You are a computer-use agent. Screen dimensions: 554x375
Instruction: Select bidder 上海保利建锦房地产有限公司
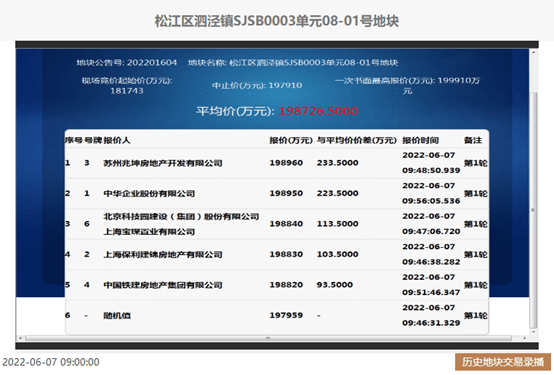pyautogui.click(x=163, y=254)
